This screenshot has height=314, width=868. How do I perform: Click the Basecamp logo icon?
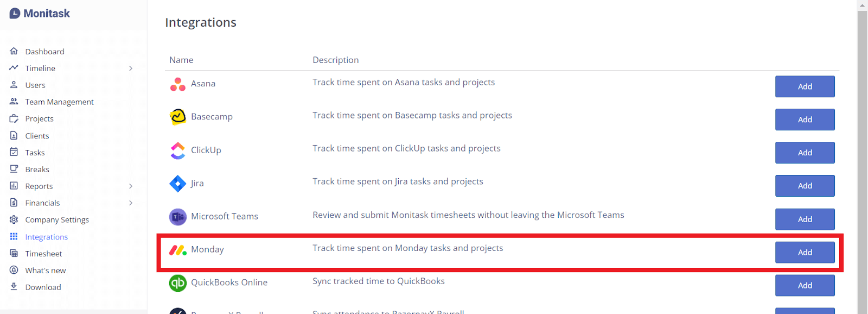pos(177,117)
